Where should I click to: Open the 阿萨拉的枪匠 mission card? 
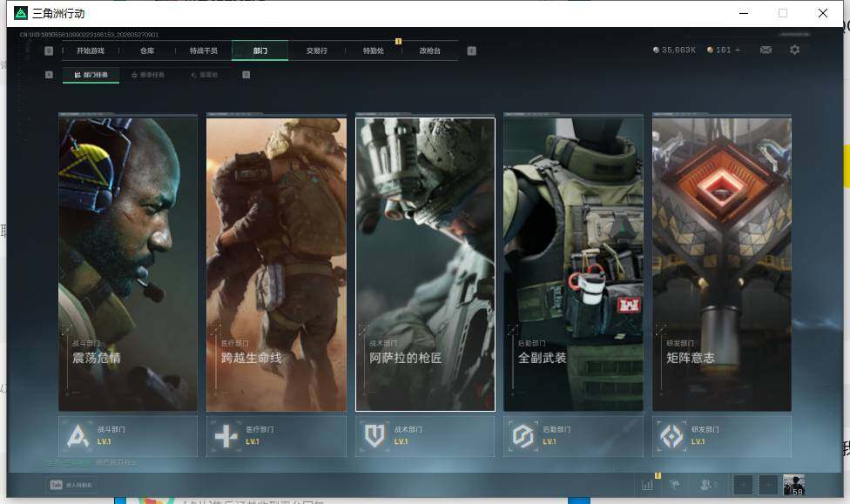(425, 265)
